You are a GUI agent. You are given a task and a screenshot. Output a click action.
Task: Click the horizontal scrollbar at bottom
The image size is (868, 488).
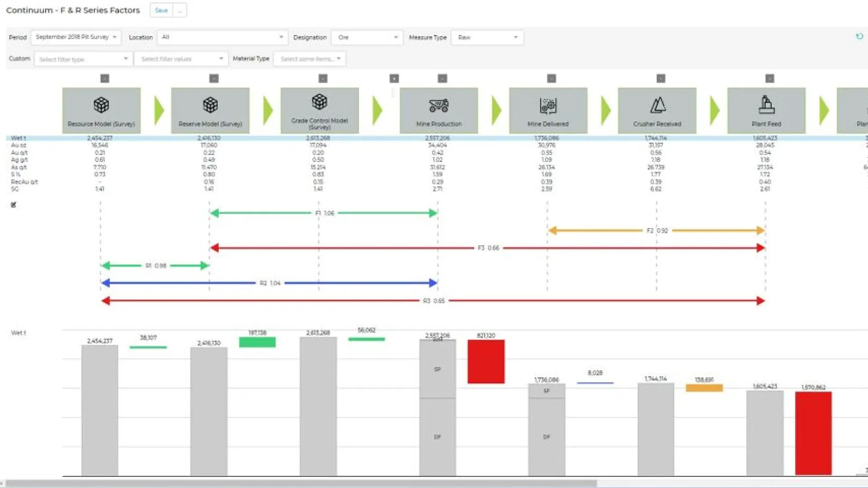tap(301, 483)
